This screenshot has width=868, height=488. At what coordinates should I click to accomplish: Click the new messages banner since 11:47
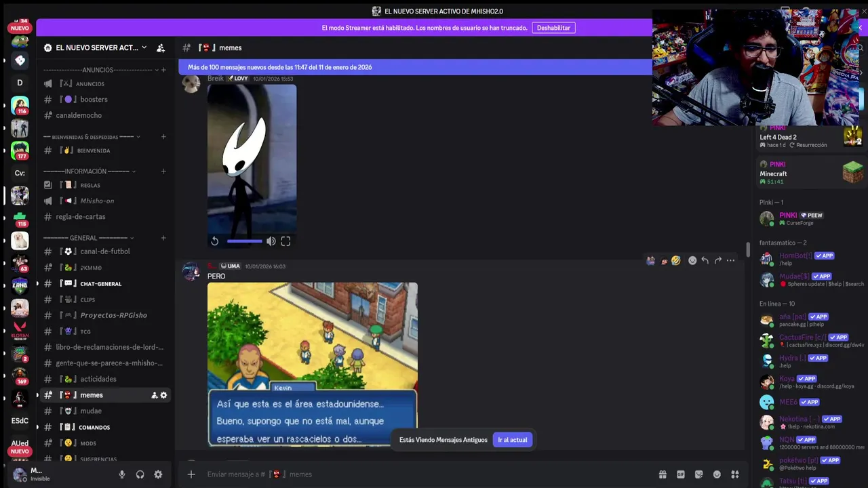[x=414, y=67]
